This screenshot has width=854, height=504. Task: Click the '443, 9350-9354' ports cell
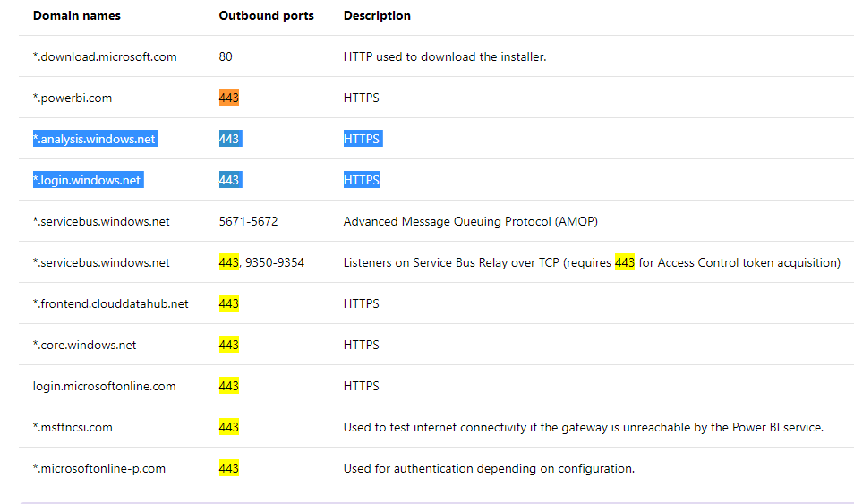pyautogui.click(x=261, y=262)
